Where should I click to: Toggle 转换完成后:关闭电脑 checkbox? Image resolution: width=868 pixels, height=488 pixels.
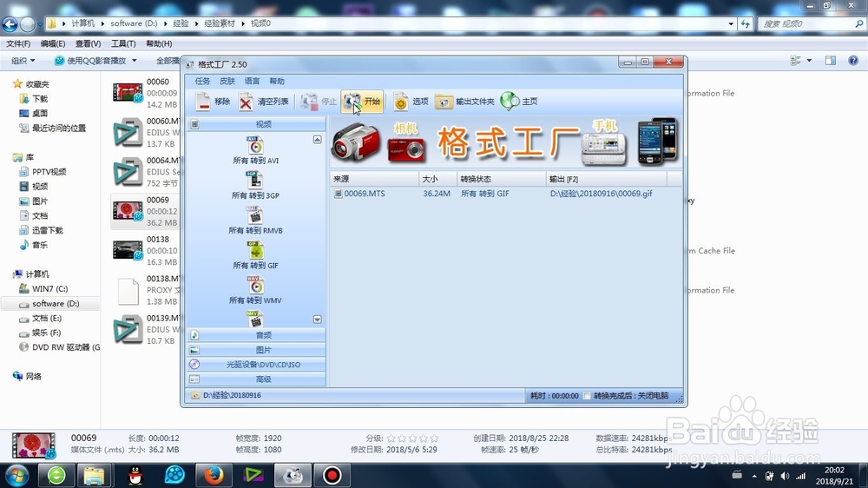click(x=587, y=395)
